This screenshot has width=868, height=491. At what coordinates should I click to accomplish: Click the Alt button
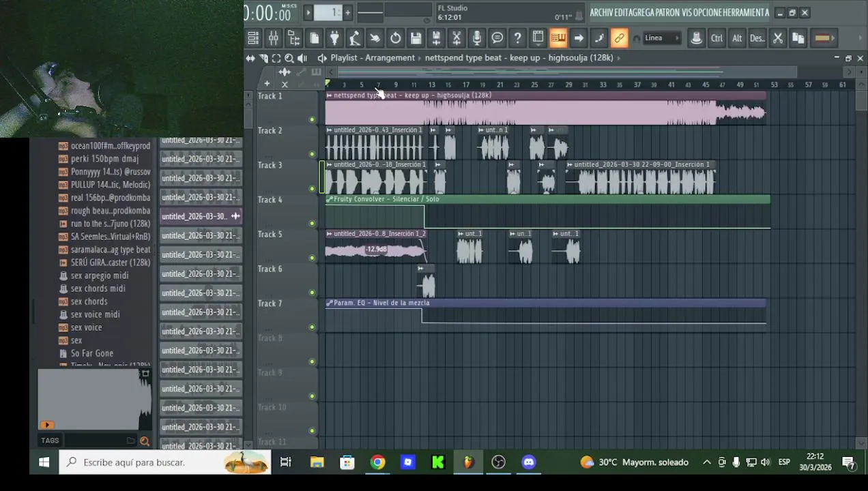tap(737, 38)
